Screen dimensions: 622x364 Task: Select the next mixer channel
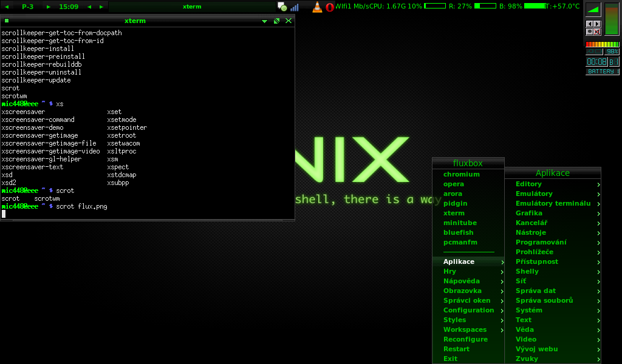597,24
